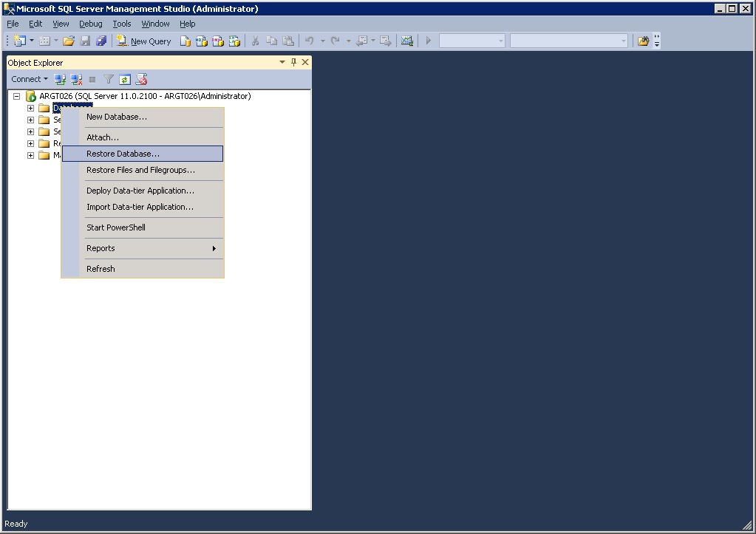
Task: Click the Activity Monitor toolbar icon
Action: [406, 41]
